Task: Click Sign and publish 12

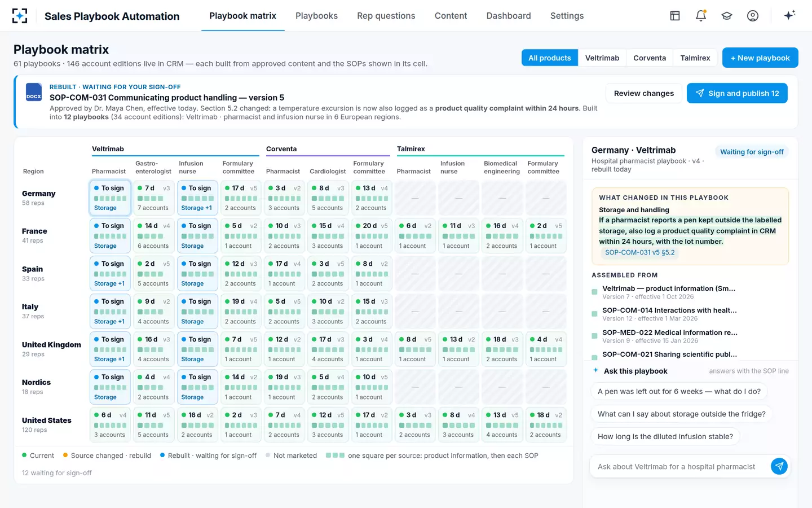Action: (737, 93)
